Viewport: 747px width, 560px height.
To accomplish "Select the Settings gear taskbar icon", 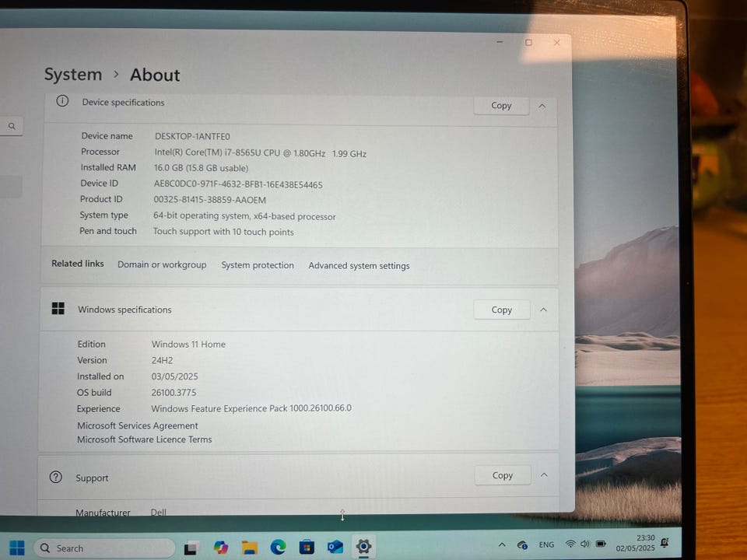I will (363, 546).
